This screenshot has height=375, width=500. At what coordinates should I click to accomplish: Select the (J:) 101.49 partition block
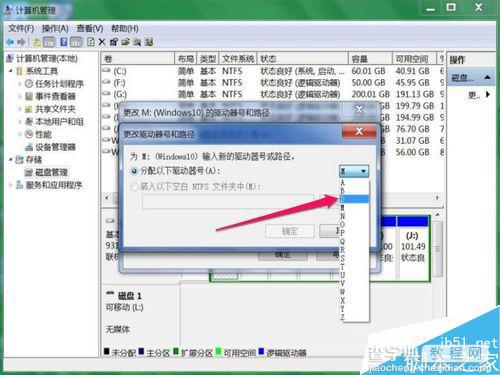pos(413,248)
